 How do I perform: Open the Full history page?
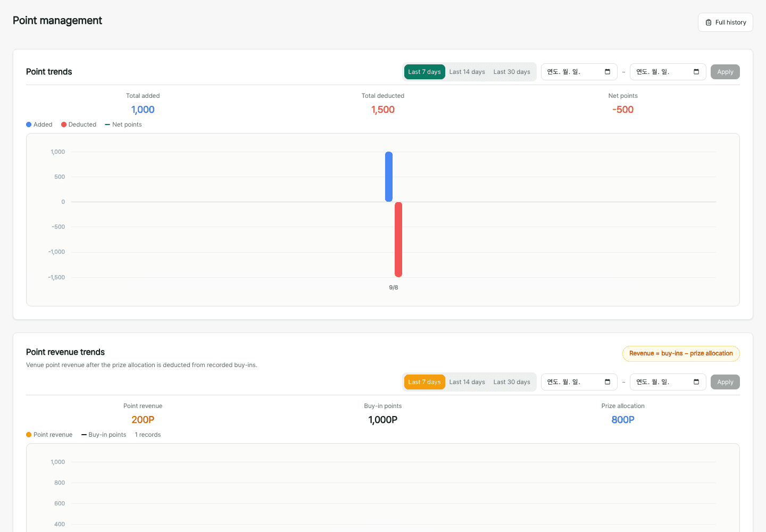[x=725, y=22]
